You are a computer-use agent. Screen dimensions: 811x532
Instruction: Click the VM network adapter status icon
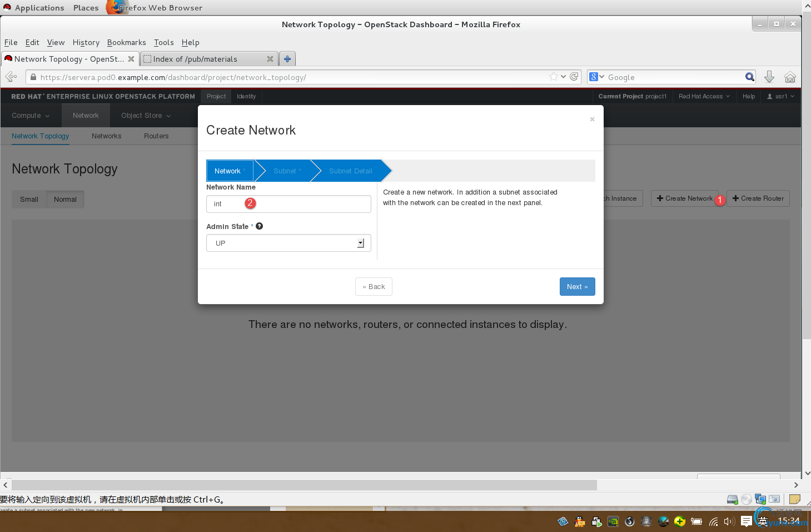[x=760, y=499]
